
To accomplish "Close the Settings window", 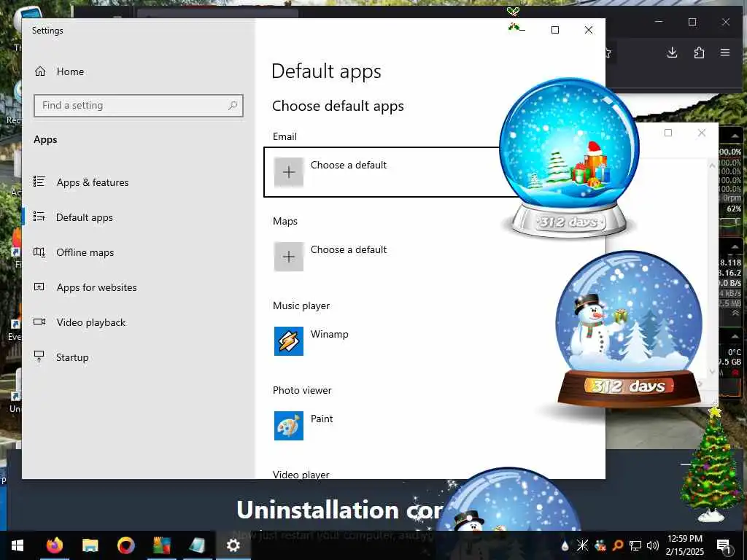I will (589, 30).
